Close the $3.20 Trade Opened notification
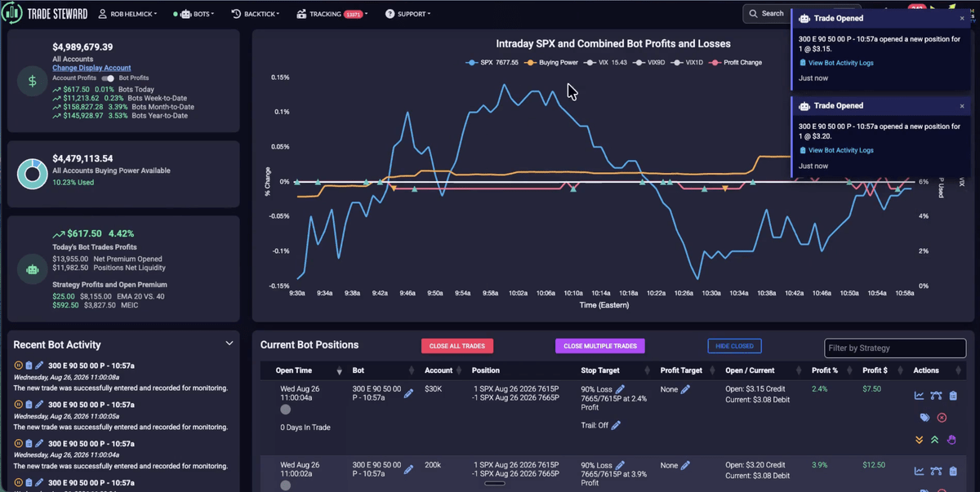Screen dimensions: 980x492 (962, 105)
